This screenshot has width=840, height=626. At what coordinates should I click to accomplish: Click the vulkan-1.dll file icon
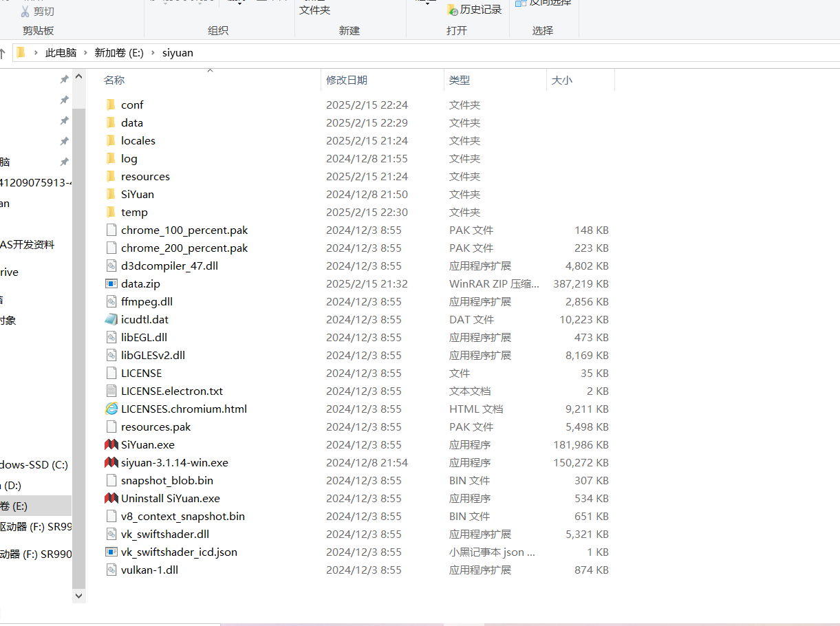pos(111,570)
